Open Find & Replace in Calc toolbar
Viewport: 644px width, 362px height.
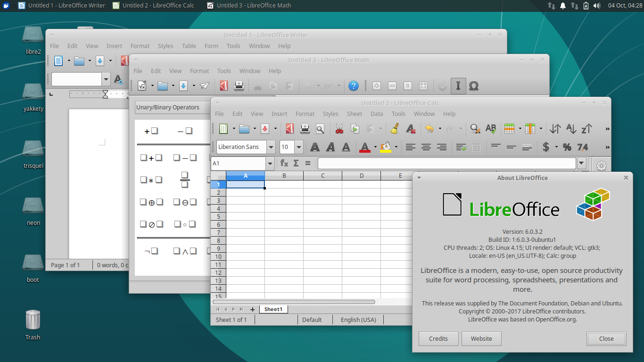(475, 129)
